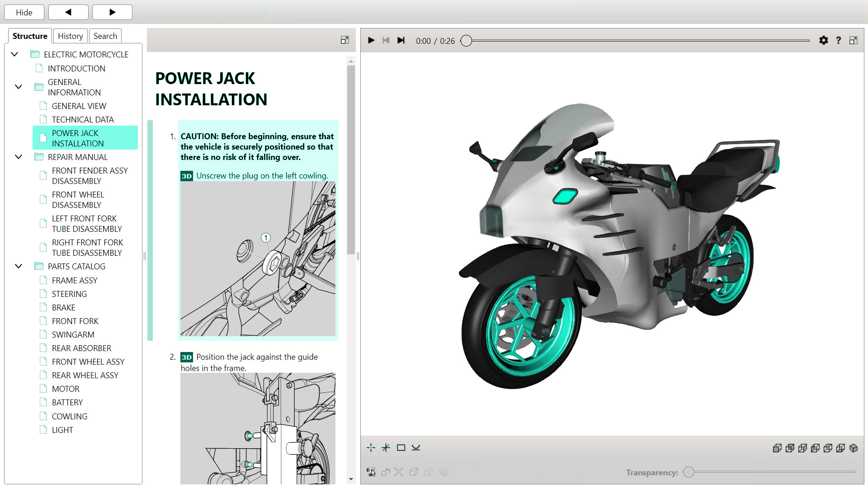
Task: Open the REAR ABSORBER catalog page
Action: (81, 348)
